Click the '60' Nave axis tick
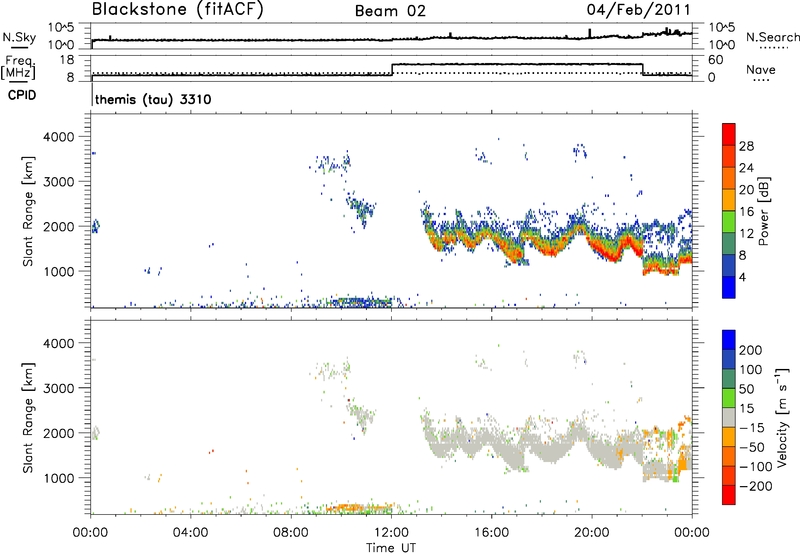The image size is (800, 554). coord(716,60)
